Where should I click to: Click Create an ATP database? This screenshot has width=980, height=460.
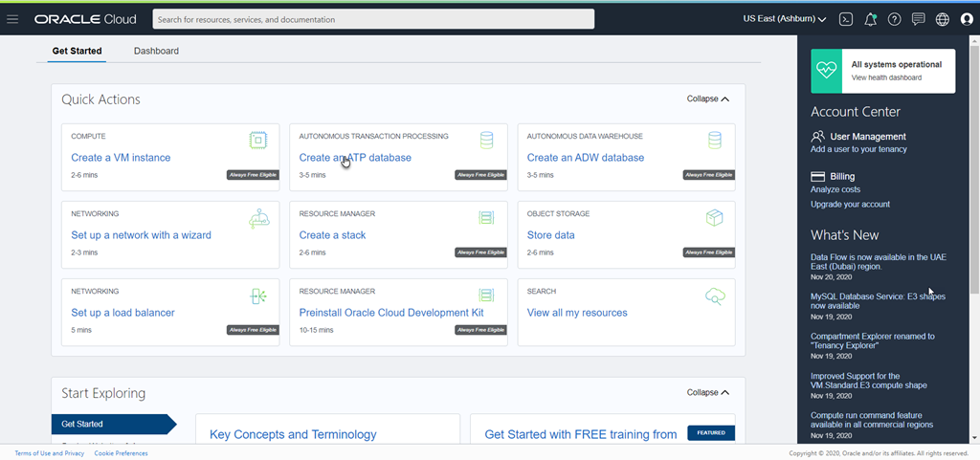pos(355,158)
